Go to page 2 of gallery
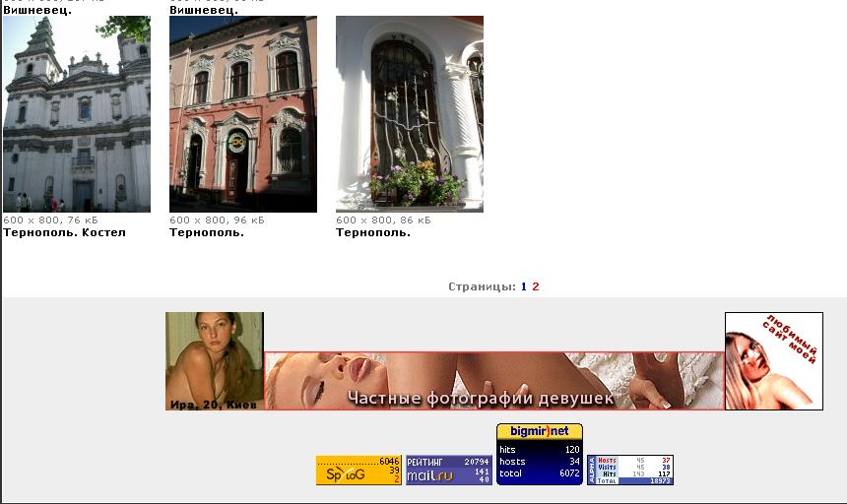Viewport: 847px width, 504px height. [536, 287]
